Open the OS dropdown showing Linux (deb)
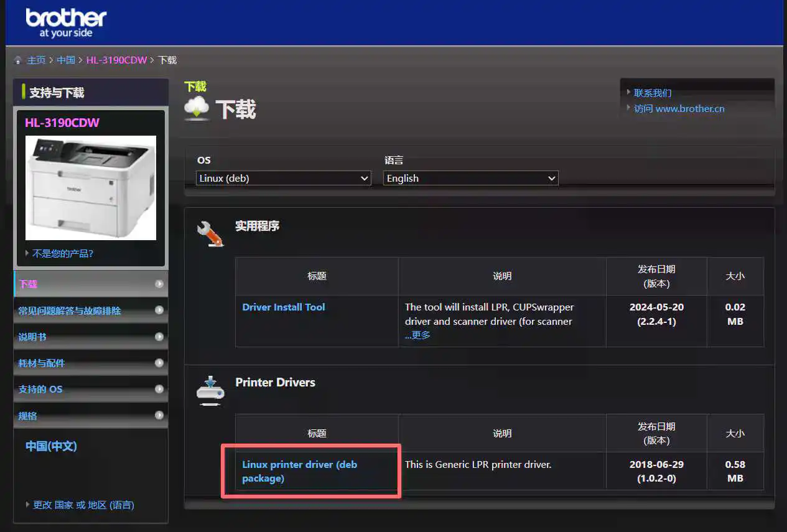 [x=284, y=178]
